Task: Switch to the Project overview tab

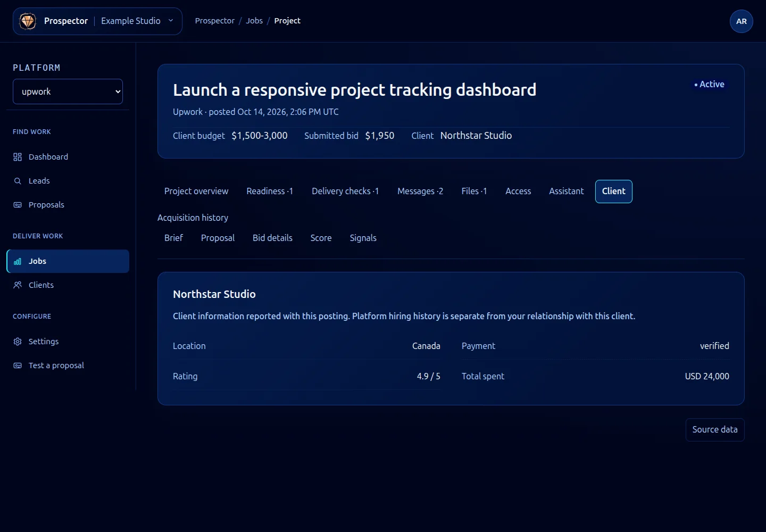Action: click(x=196, y=192)
